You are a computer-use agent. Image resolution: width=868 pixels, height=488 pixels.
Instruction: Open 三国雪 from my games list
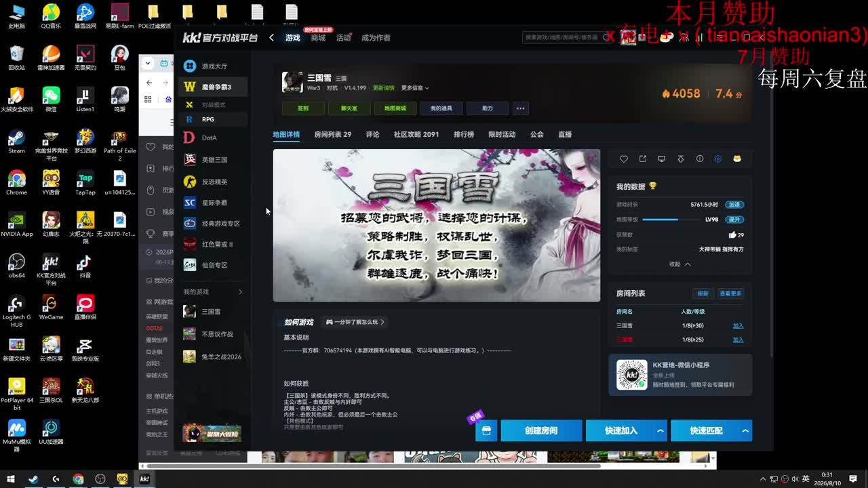pos(213,312)
